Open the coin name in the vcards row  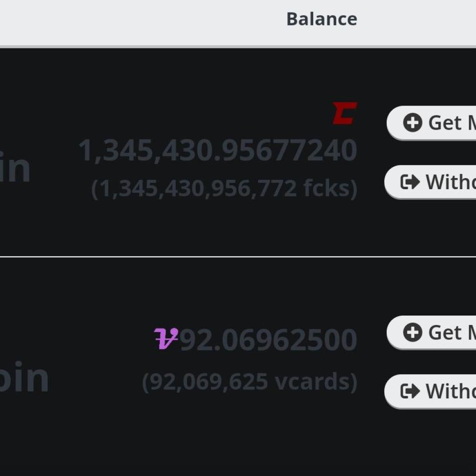(x=24, y=377)
